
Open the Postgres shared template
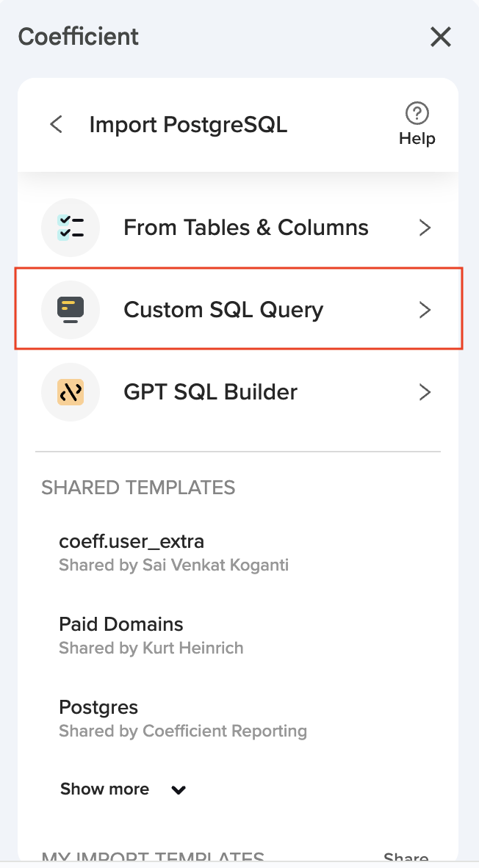point(98,707)
